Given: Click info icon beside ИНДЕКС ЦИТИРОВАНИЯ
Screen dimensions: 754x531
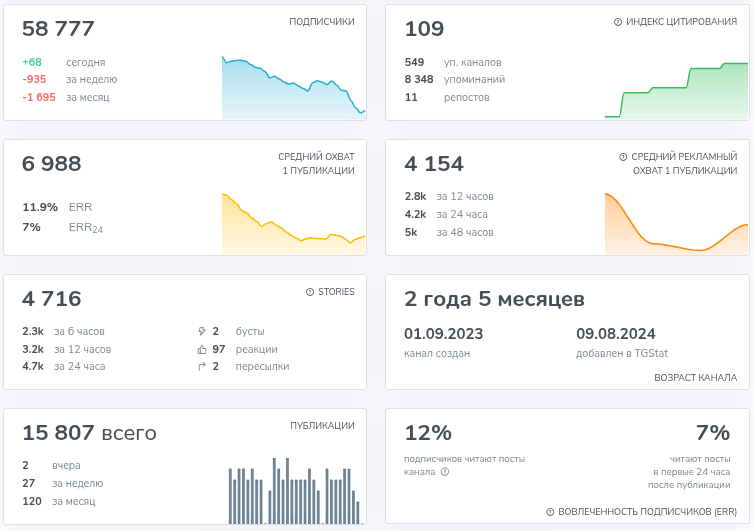Looking at the screenshot, I should 618,22.
